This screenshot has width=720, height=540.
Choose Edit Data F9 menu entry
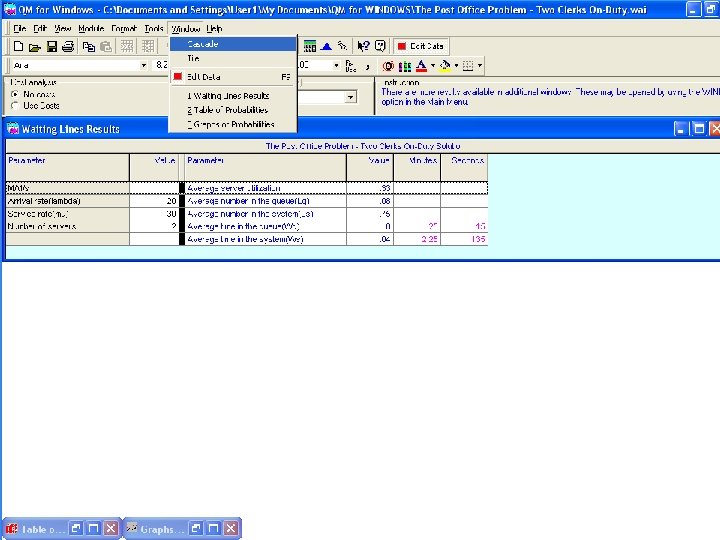233,77
